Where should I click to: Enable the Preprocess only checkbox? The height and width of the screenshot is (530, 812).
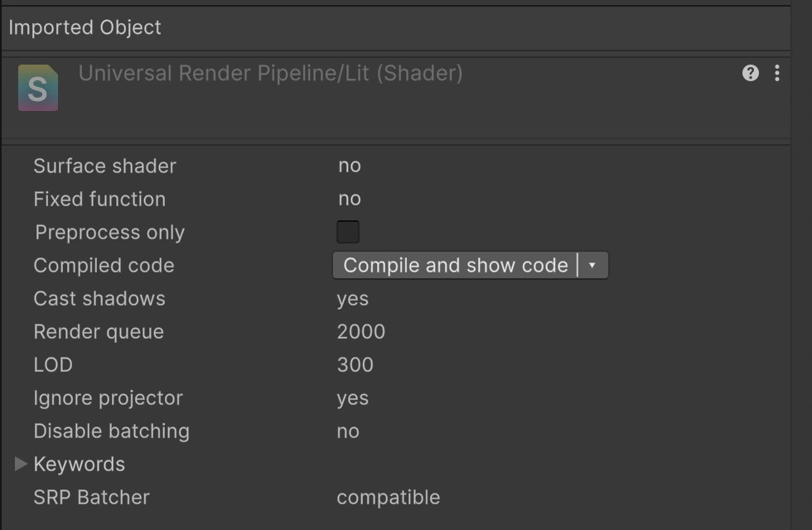[347, 232]
